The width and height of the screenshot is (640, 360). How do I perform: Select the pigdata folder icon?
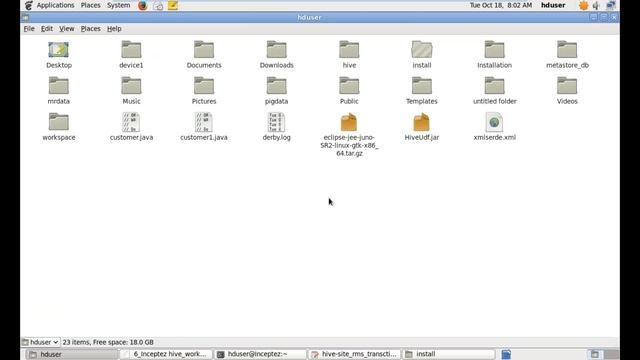276,86
